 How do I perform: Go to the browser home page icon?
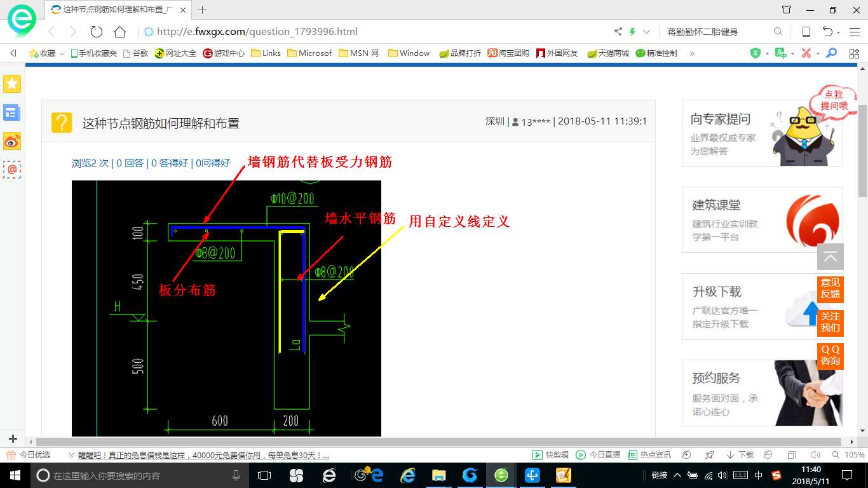119,32
